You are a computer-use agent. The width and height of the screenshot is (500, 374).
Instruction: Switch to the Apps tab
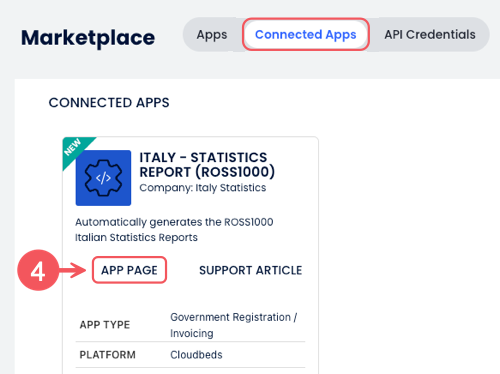(212, 35)
